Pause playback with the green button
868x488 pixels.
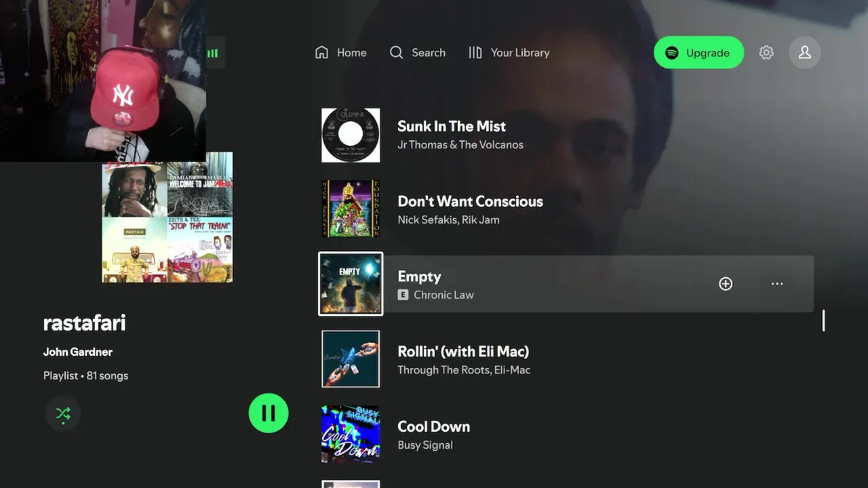[x=269, y=413]
